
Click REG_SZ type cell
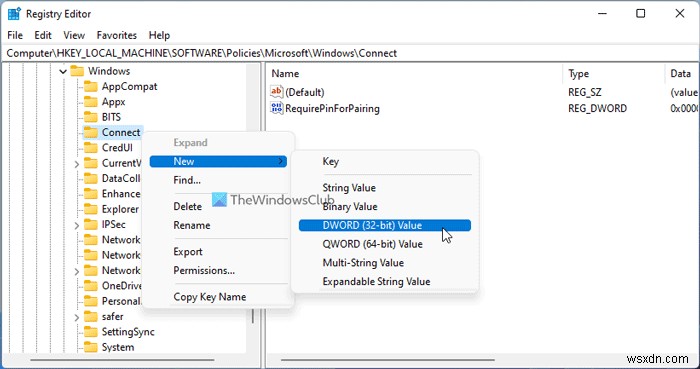coord(585,92)
